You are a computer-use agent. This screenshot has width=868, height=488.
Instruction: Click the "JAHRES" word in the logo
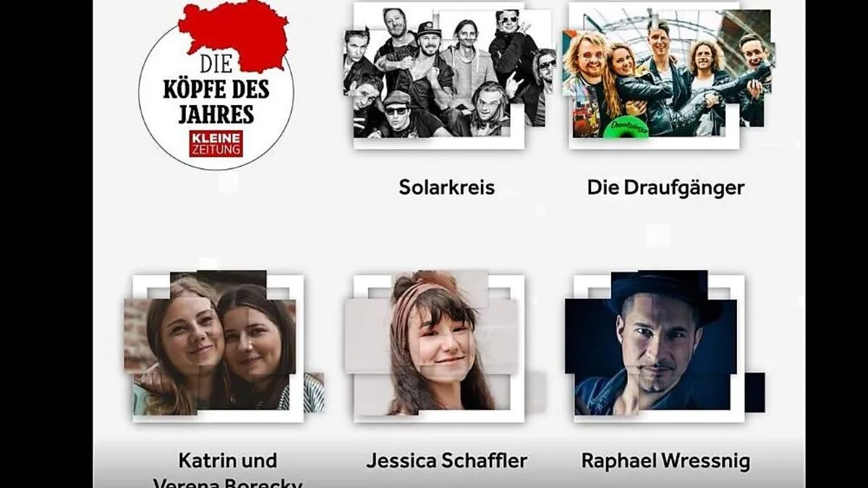216,115
